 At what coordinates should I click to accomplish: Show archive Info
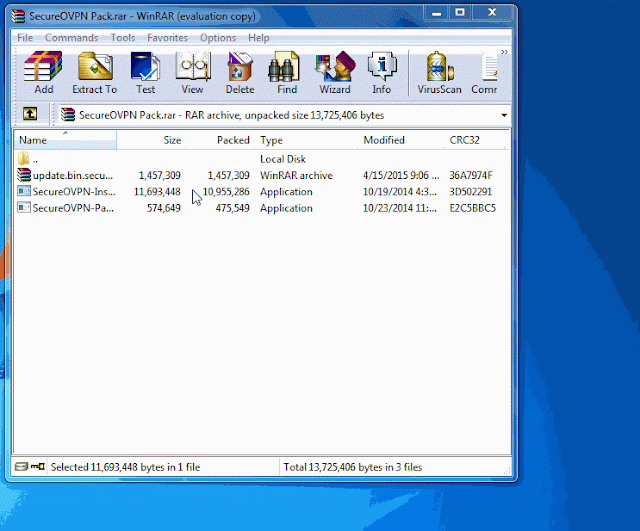(x=382, y=73)
